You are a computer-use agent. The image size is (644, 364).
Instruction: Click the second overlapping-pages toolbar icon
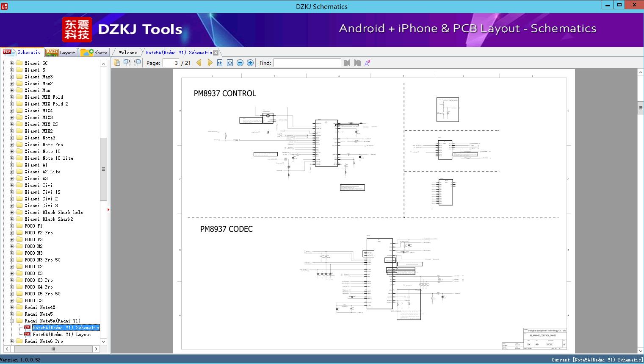pos(127,63)
